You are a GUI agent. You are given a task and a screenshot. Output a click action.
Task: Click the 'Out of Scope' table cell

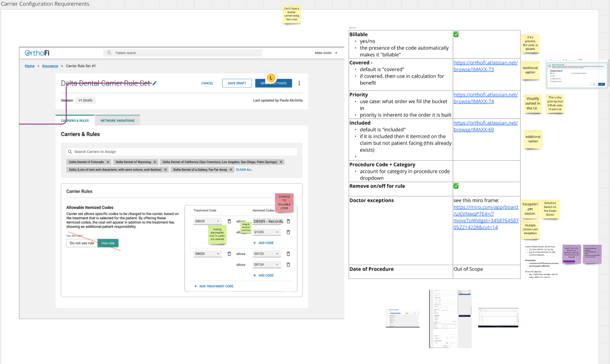click(x=486, y=272)
